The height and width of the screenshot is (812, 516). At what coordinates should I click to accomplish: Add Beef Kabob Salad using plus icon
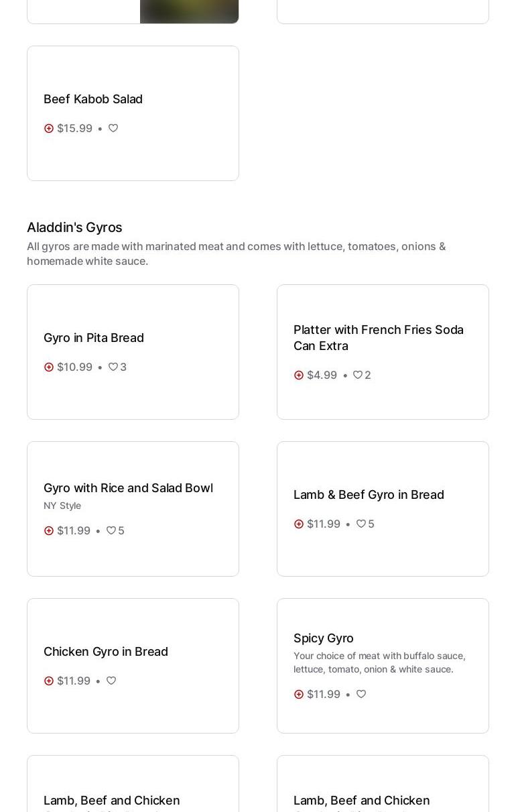pyautogui.click(x=49, y=128)
